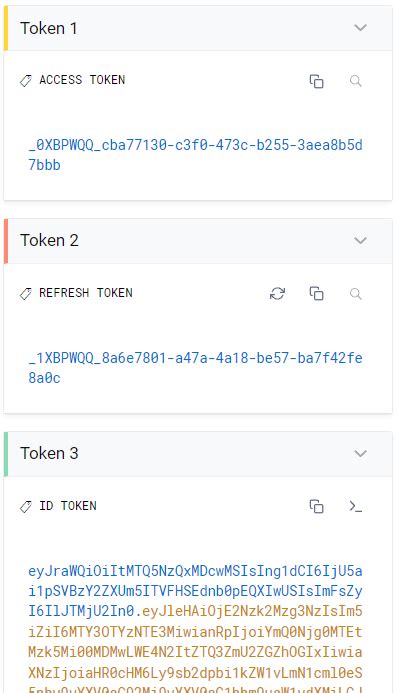Click the blue ID token header segment
Screen dimensions: 397x693
[195, 591]
